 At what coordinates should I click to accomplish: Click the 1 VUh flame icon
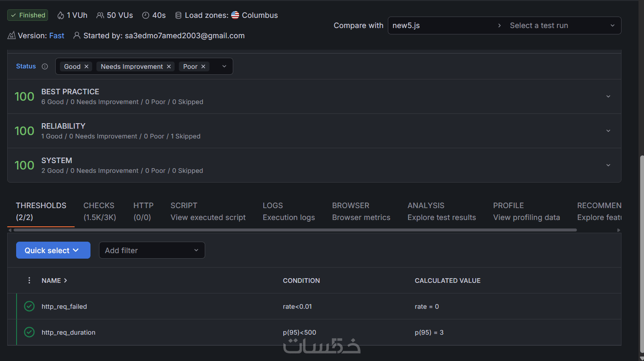61,15
